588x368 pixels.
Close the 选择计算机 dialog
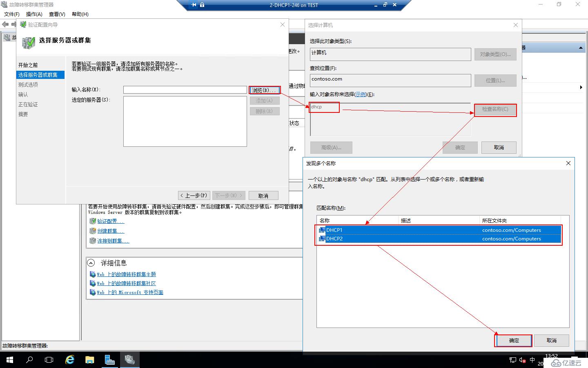tap(515, 25)
